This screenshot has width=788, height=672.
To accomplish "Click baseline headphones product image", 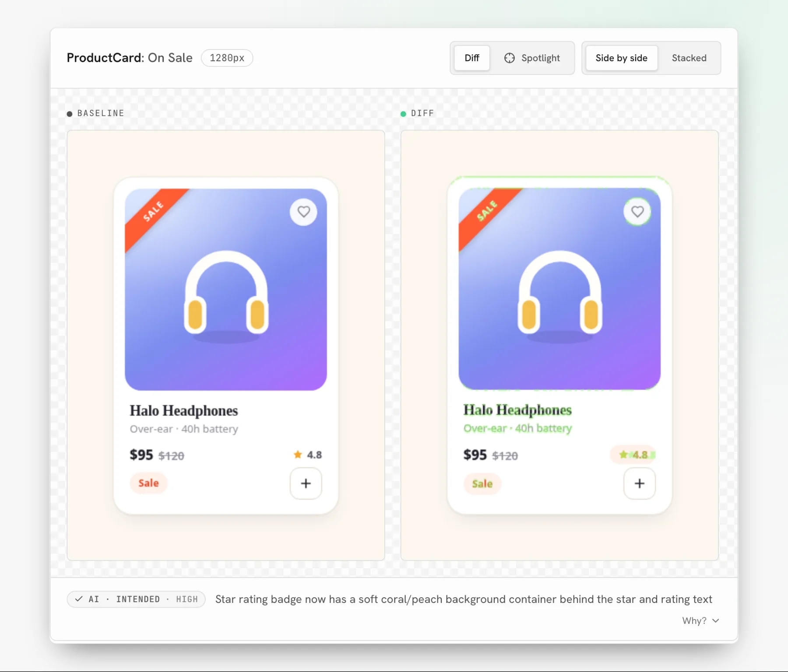I will coord(226,289).
